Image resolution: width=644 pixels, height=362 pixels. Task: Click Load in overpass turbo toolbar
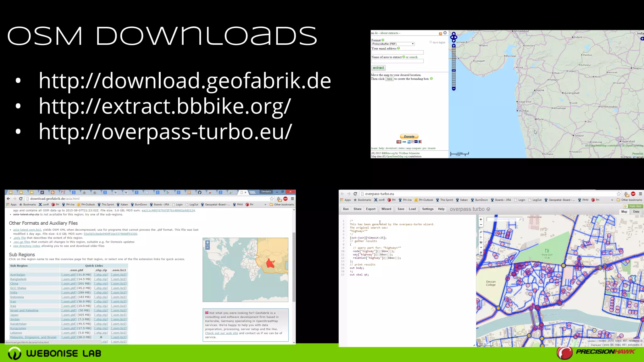point(412,209)
